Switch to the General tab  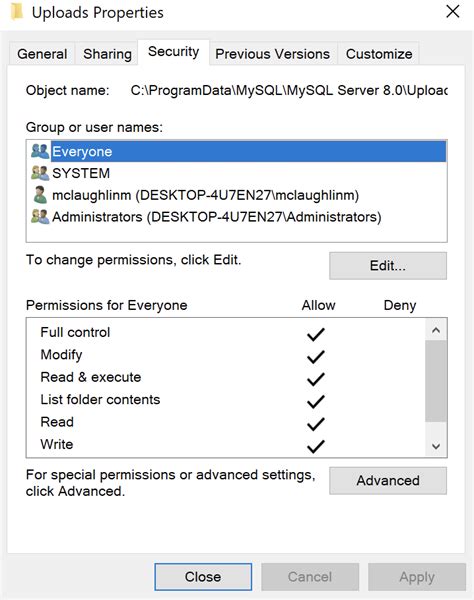point(42,54)
